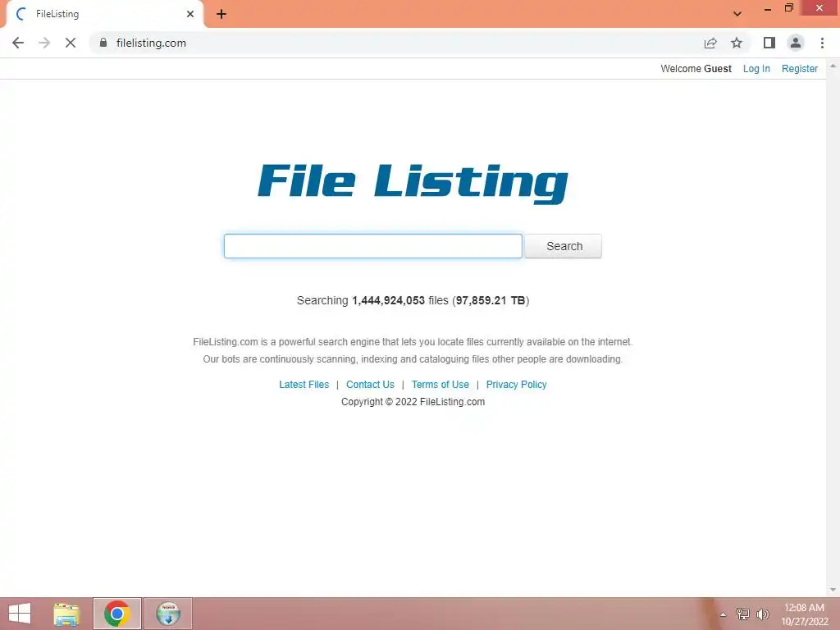Viewport: 840px width, 630px height.
Task: Restore down the Chrome window
Action: (x=789, y=8)
